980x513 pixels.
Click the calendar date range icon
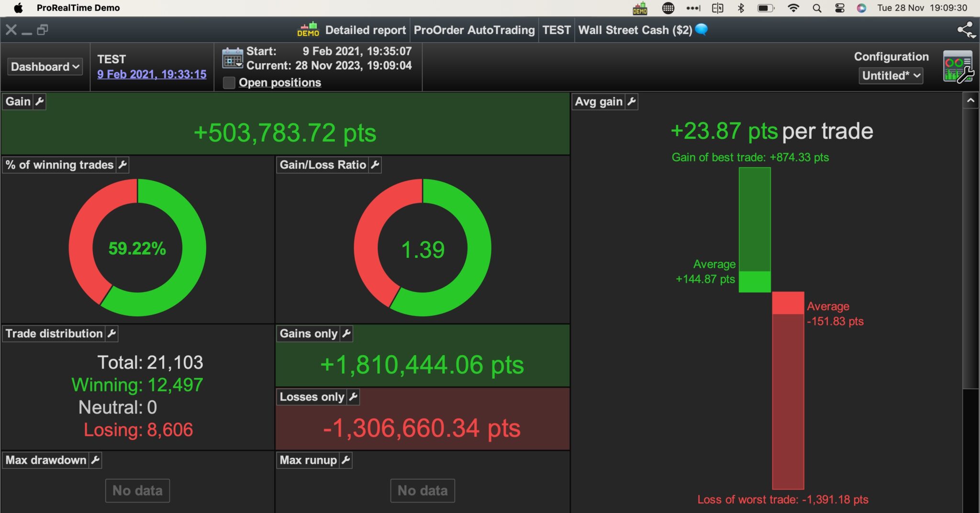(233, 58)
